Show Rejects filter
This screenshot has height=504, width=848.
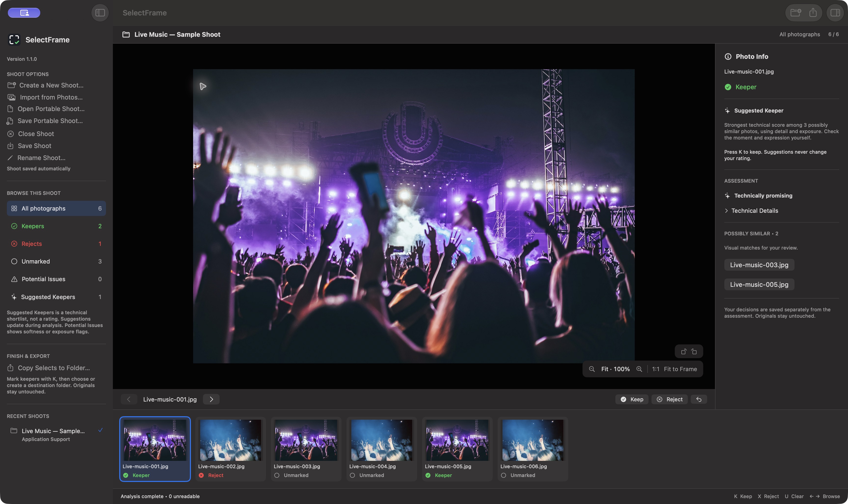pyautogui.click(x=56, y=244)
